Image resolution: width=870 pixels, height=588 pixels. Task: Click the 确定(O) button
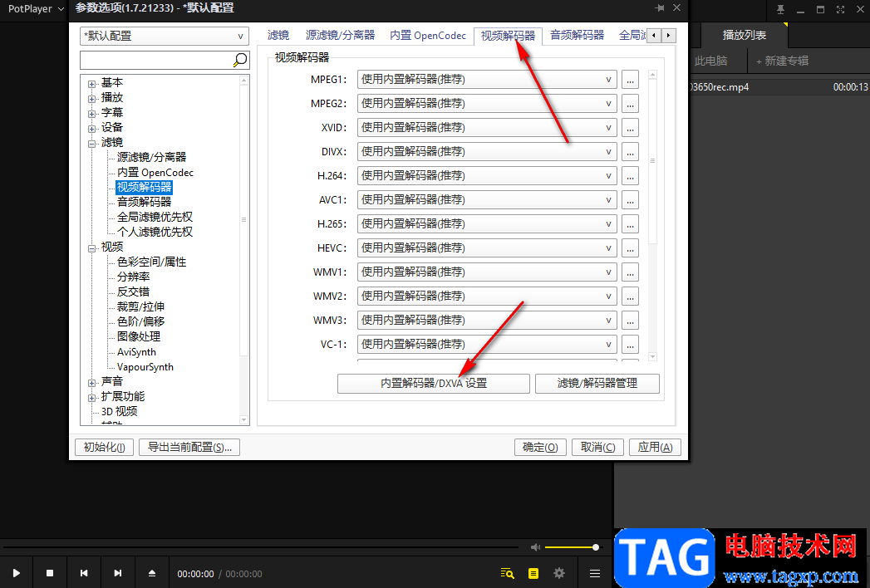540,447
